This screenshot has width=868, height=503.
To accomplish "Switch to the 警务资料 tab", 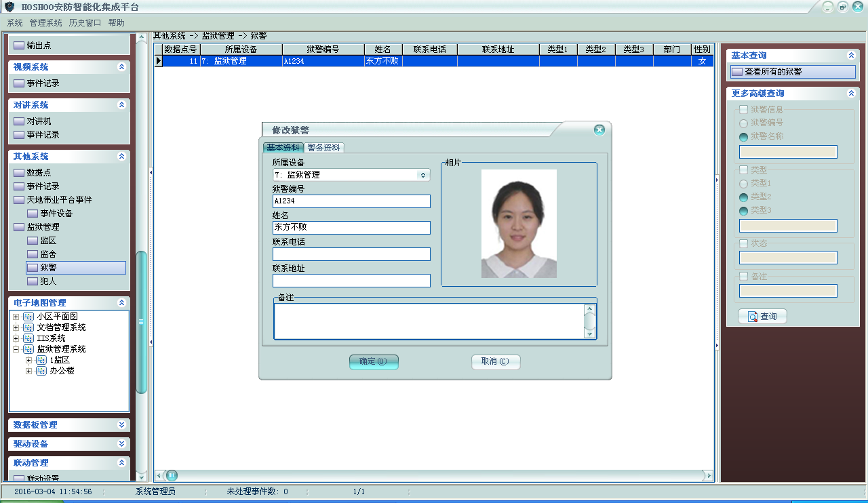I will [x=323, y=148].
